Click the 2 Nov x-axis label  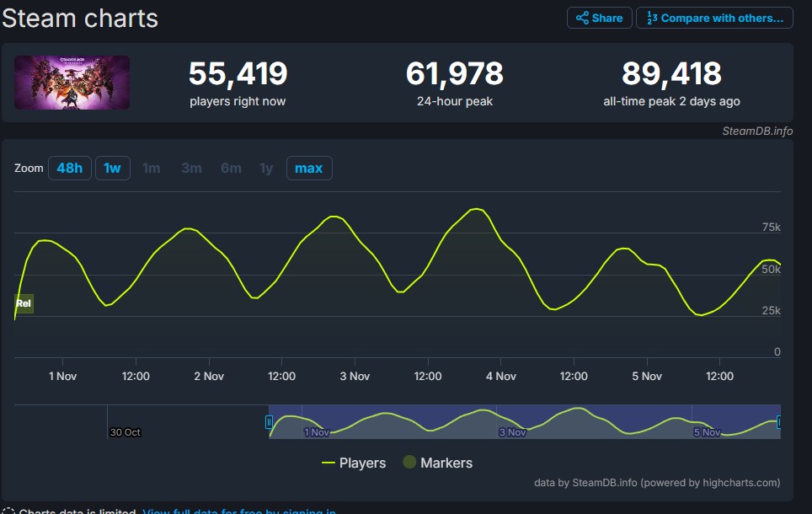(x=209, y=376)
